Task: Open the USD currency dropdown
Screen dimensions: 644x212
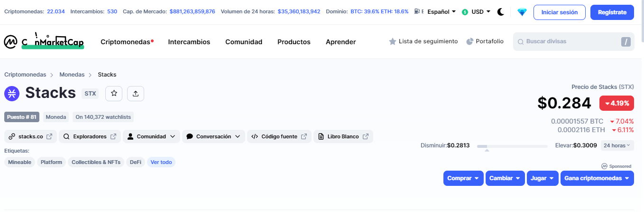Action: 476,11
